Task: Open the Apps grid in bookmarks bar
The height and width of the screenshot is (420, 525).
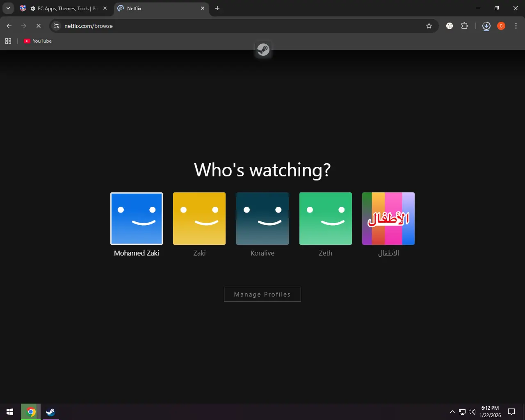Action: pos(8,41)
